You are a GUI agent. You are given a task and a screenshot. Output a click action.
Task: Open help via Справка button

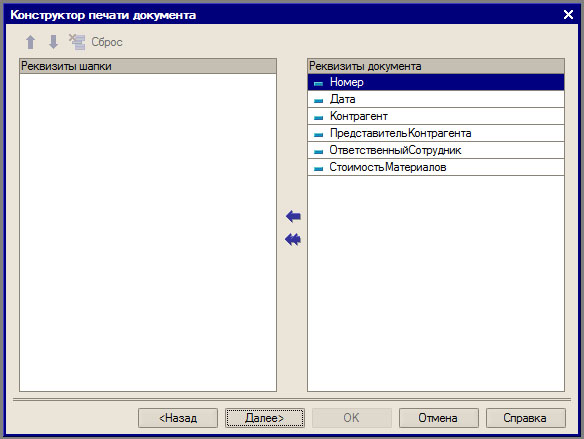tap(526, 418)
